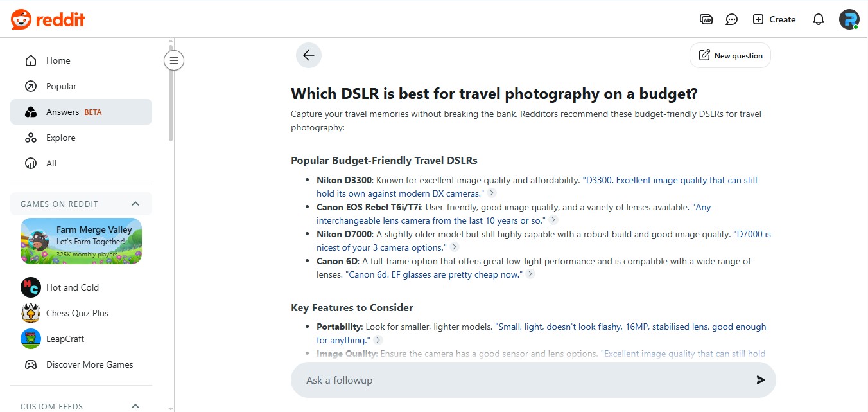Open the chat icon in the top bar
The height and width of the screenshot is (412, 868).
(731, 19)
